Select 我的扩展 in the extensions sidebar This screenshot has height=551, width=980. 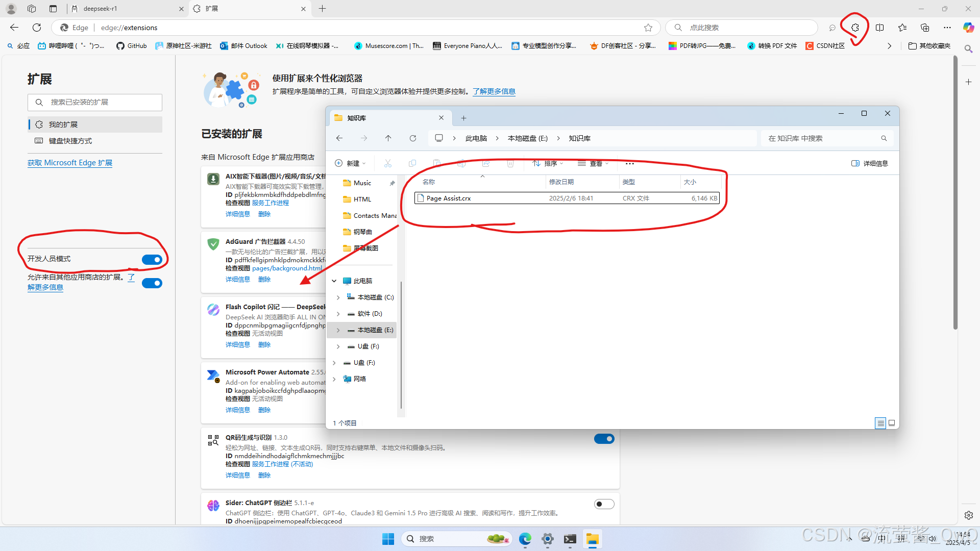tap(95, 124)
